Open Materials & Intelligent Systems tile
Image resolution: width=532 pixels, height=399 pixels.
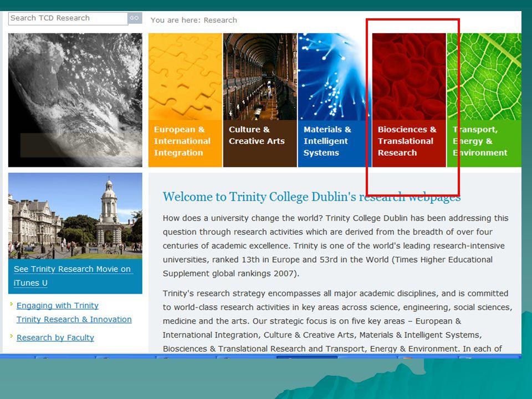click(x=335, y=100)
